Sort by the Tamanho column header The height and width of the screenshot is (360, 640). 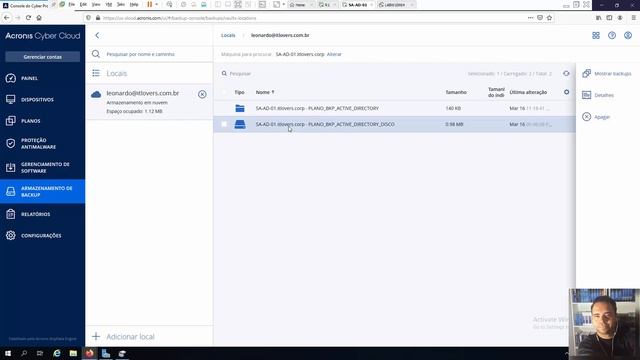pos(456,92)
